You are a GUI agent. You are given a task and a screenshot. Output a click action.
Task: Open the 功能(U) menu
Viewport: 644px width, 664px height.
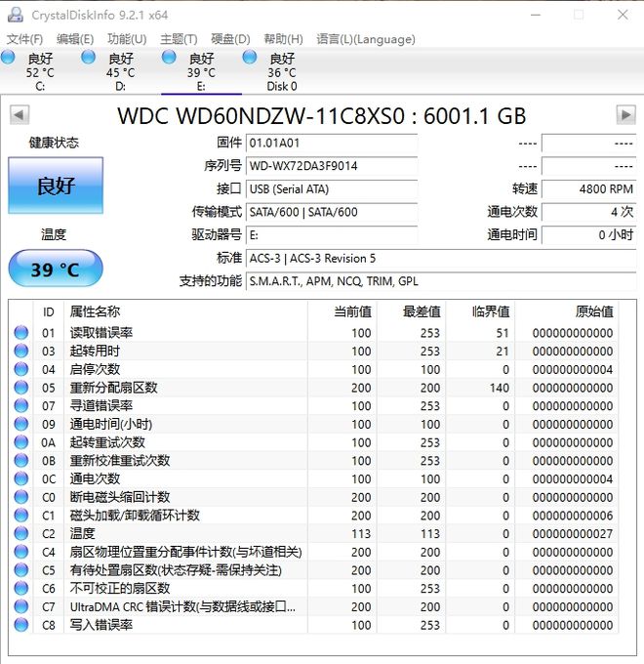[x=127, y=39]
